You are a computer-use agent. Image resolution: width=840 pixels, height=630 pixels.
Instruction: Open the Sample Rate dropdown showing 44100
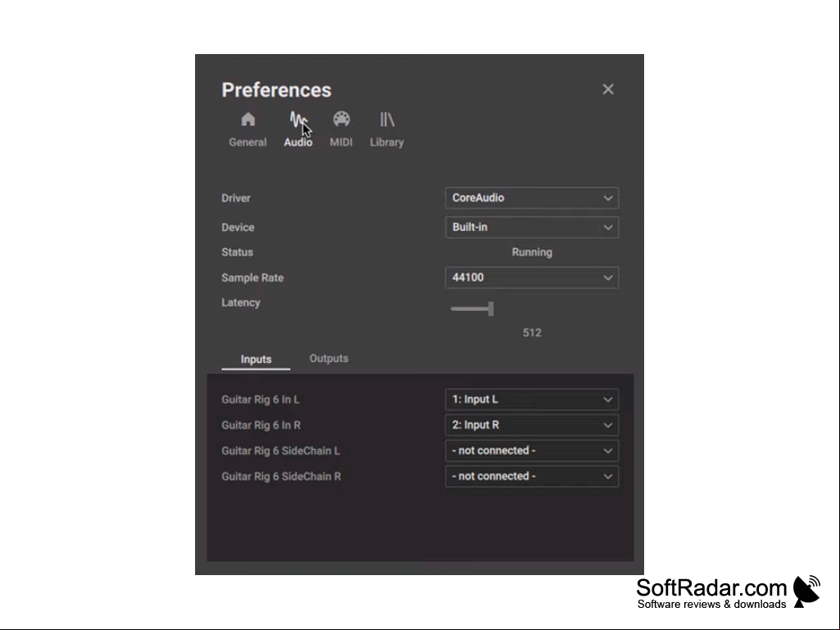532,278
